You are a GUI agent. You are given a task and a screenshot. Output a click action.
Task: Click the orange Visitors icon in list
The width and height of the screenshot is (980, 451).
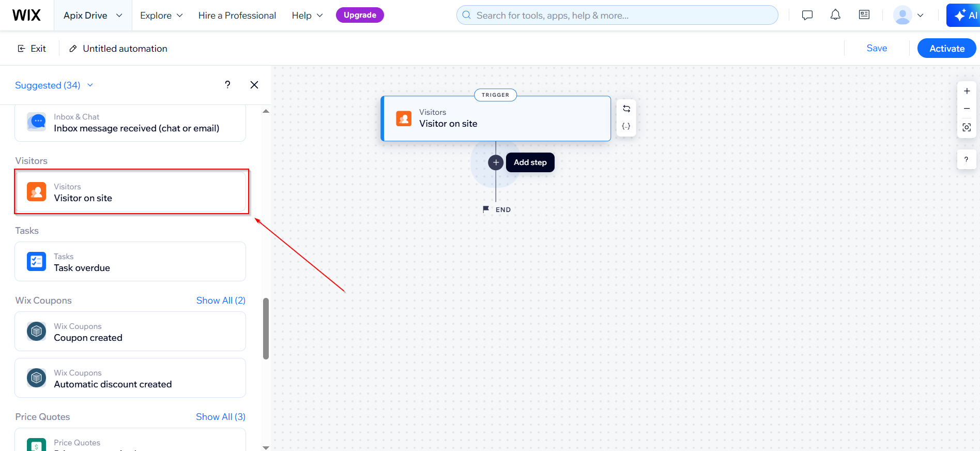pyautogui.click(x=37, y=192)
